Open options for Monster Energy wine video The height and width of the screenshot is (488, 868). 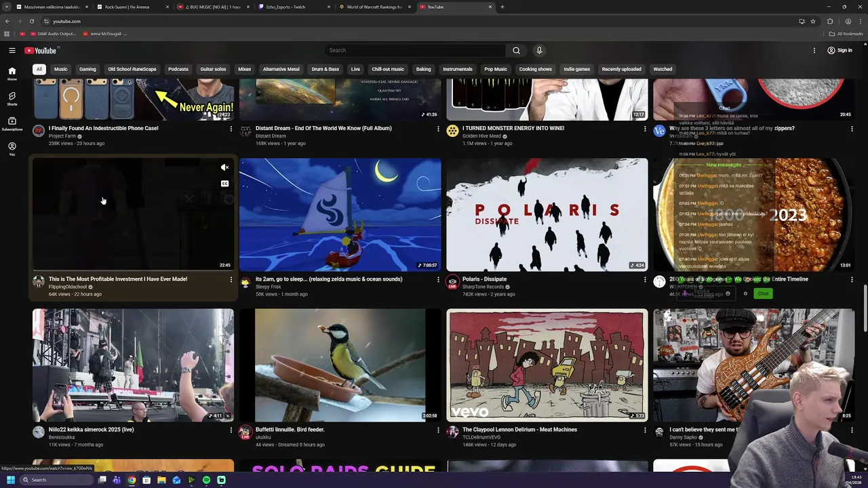[645, 129]
